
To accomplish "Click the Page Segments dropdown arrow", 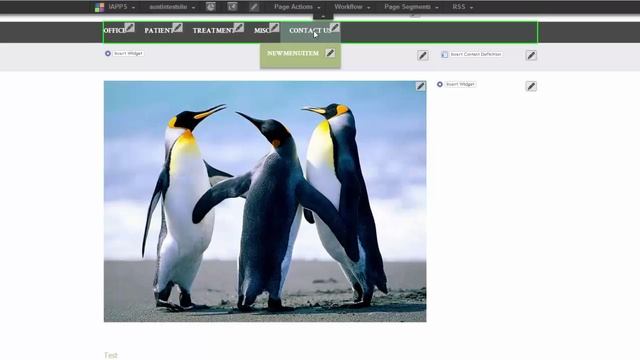I will click(437, 8).
